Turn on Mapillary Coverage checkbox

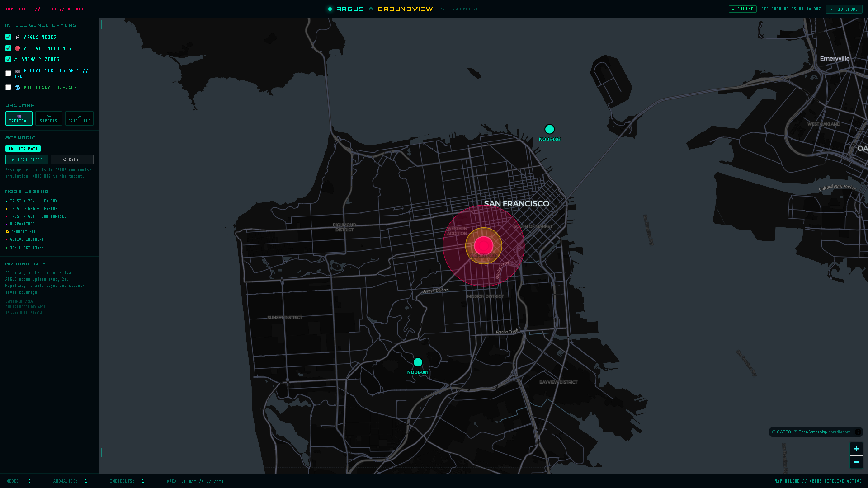point(8,88)
